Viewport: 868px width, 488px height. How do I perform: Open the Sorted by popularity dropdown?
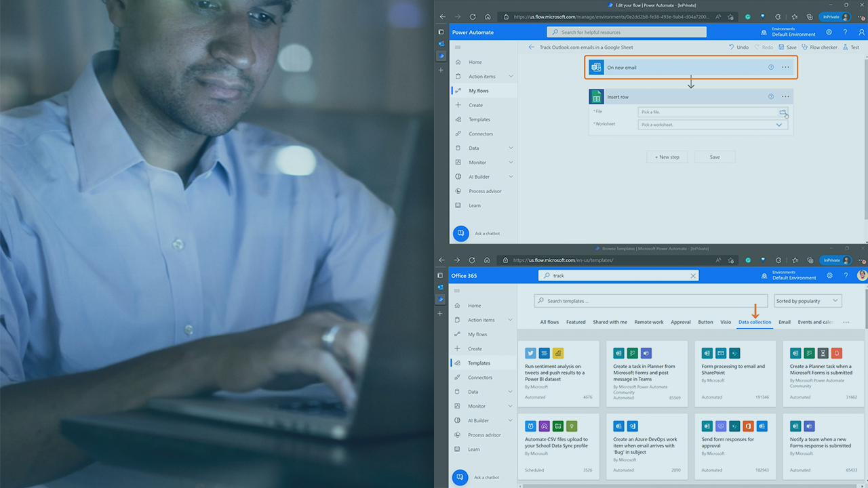[808, 301]
